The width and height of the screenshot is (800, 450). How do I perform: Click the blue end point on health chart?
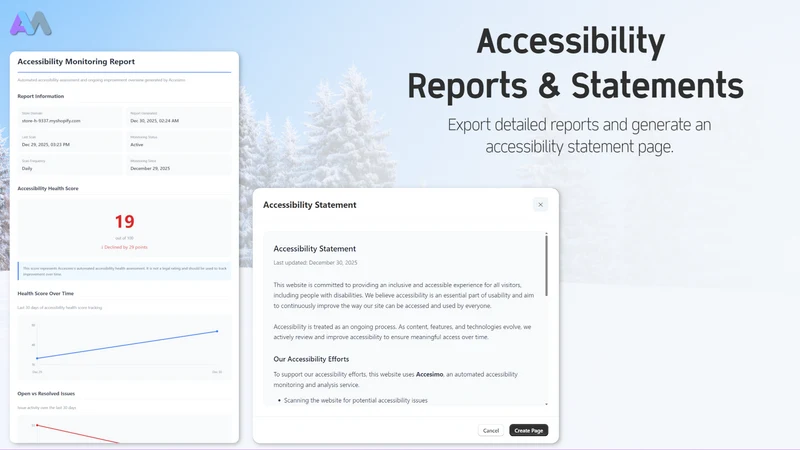(x=217, y=331)
